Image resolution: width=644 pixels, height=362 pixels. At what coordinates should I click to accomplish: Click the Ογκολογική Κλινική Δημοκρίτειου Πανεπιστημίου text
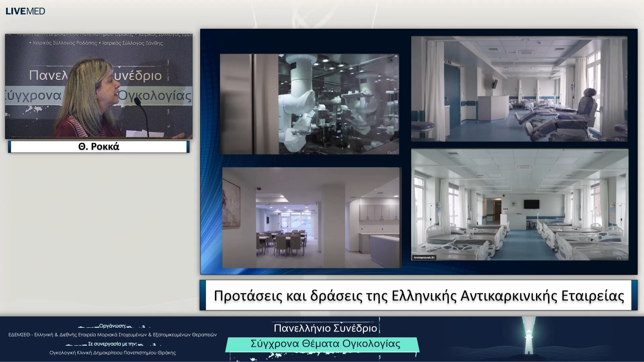113,353
